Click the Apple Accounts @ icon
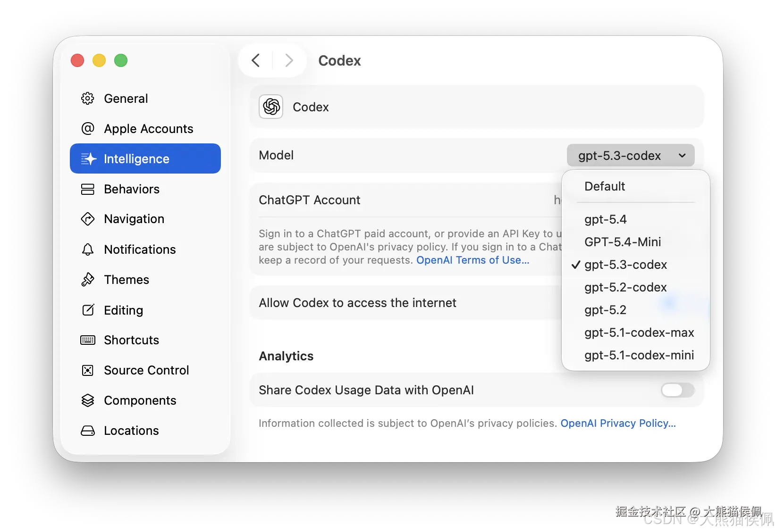The width and height of the screenshot is (776, 532). [x=88, y=129]
